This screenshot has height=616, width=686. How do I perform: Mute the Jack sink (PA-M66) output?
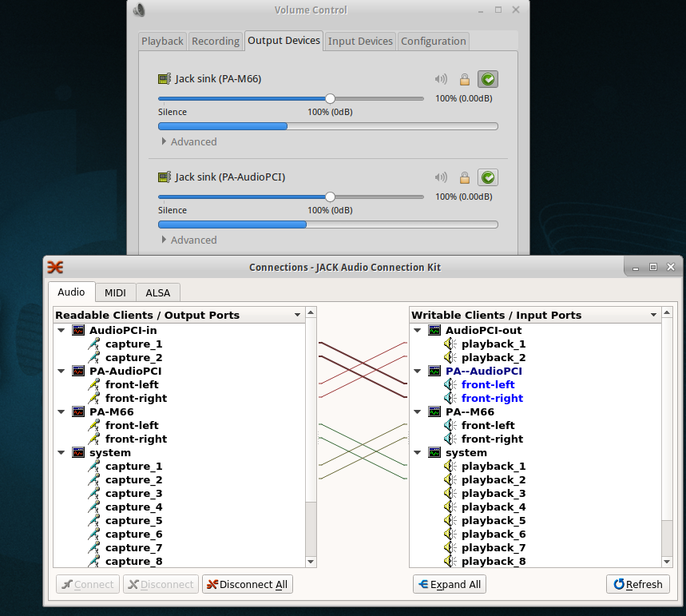click(441, 79)
